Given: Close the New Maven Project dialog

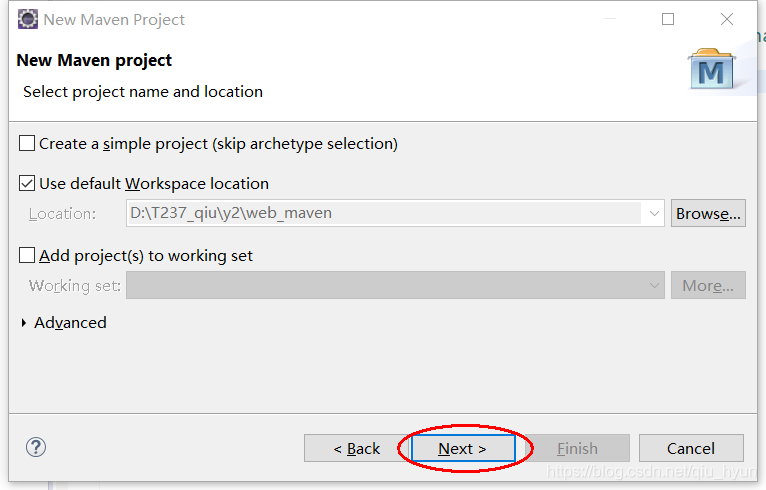Looking at the screenshot, I should [x=727, y=20].
